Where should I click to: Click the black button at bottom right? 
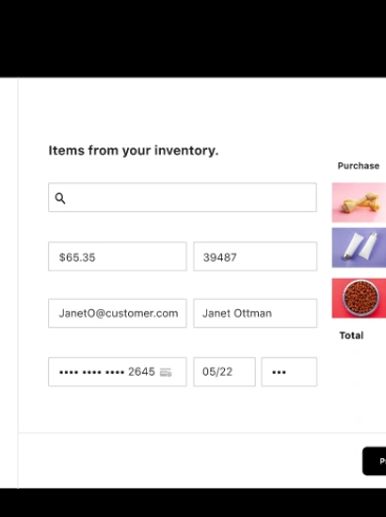[x=374, y=461]
